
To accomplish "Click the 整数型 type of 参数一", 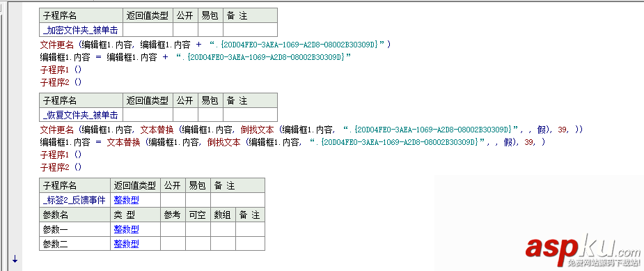I will pos(127,229).
